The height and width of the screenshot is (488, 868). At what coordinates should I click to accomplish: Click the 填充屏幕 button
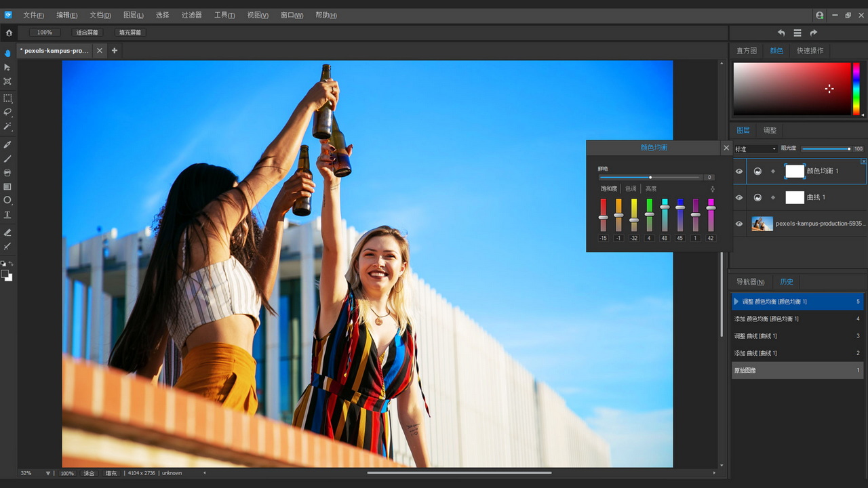pyautogui.click(x=130, y=33)
